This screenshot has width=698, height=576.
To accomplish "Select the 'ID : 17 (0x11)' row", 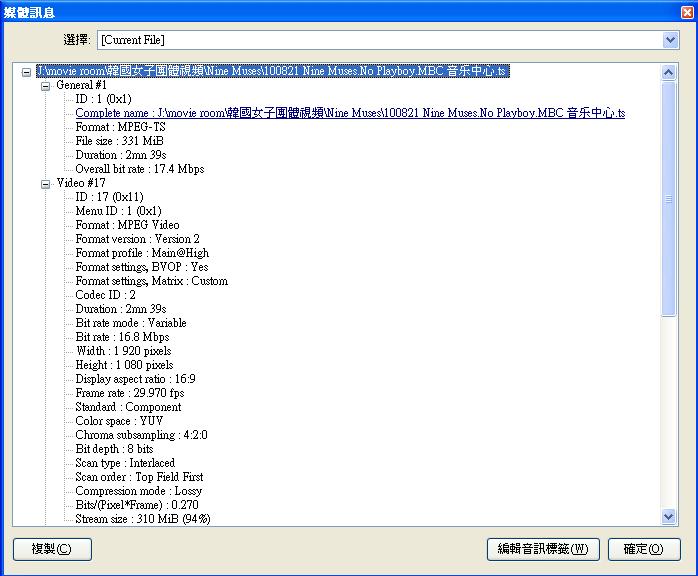I will click(x=110, y=197).
